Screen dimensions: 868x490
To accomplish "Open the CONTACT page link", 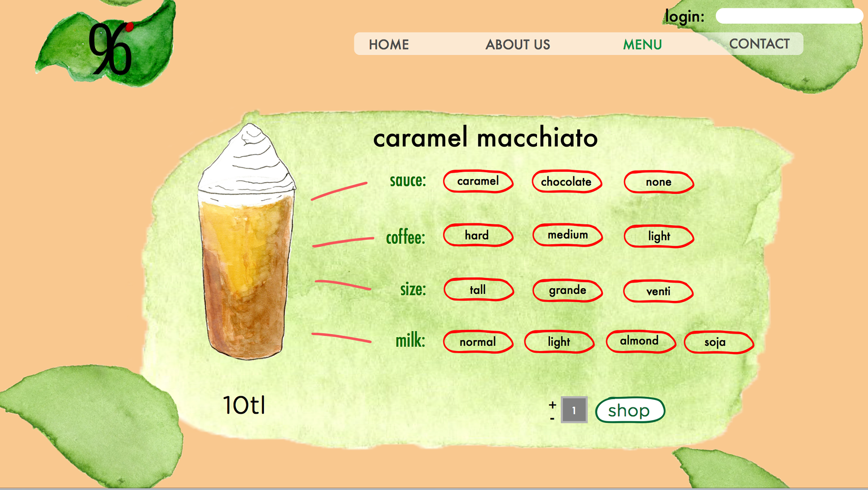I will coord(759,44).
